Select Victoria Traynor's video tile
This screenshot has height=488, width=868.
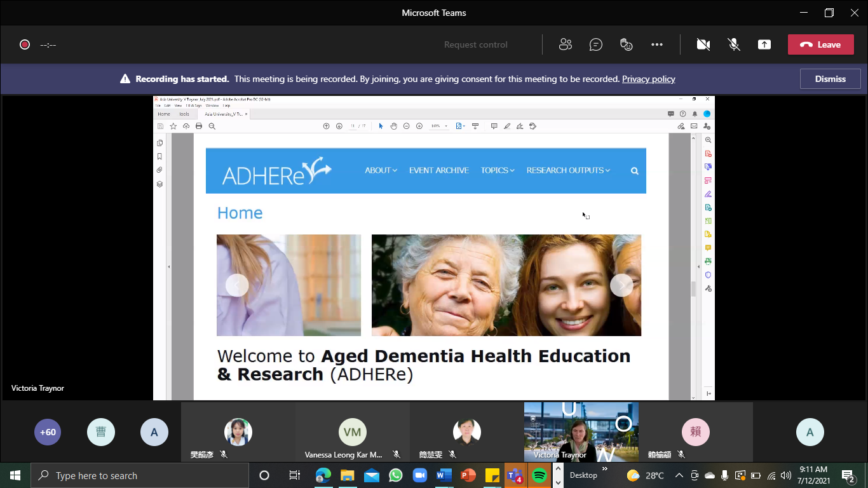[x=581, y=432]
